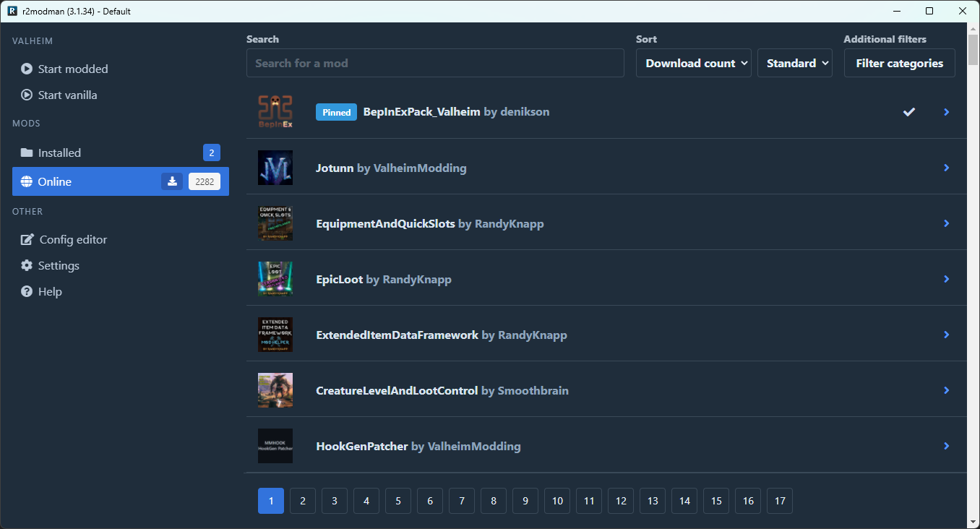Go to page 14
The image size is (980, 529).
point(684,501)
